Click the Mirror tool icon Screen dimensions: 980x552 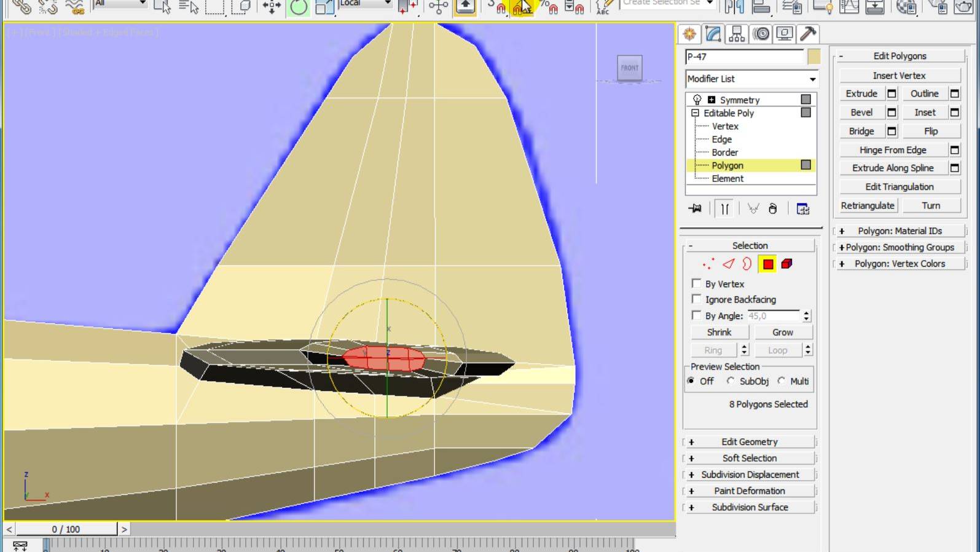click(734, 7)
